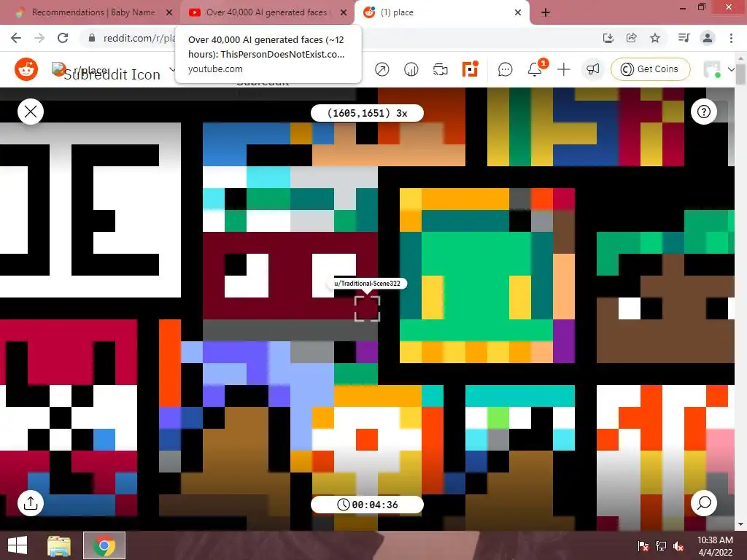Open the Chrome three-dot menu
Screen dimensions: 747x560
(731, 38)
